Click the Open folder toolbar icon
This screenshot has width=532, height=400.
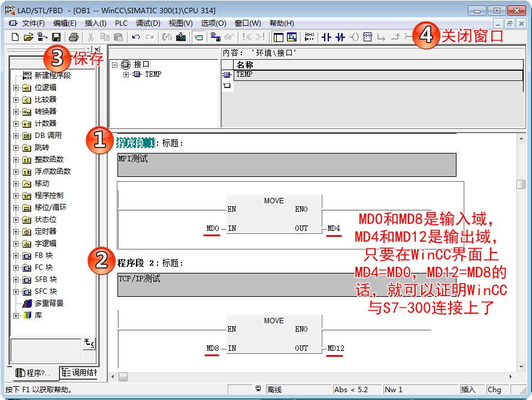click(29, 37)
